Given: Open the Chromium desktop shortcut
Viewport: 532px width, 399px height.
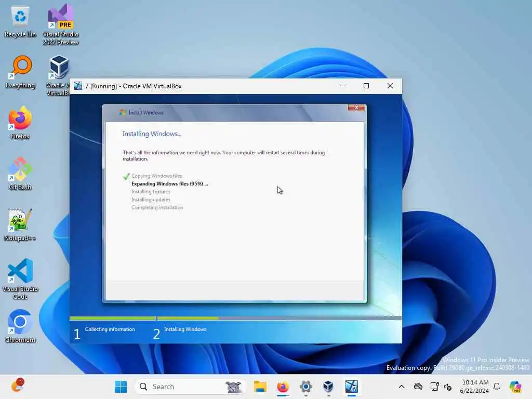Looking at the screenshot, I should coord(20,326).
